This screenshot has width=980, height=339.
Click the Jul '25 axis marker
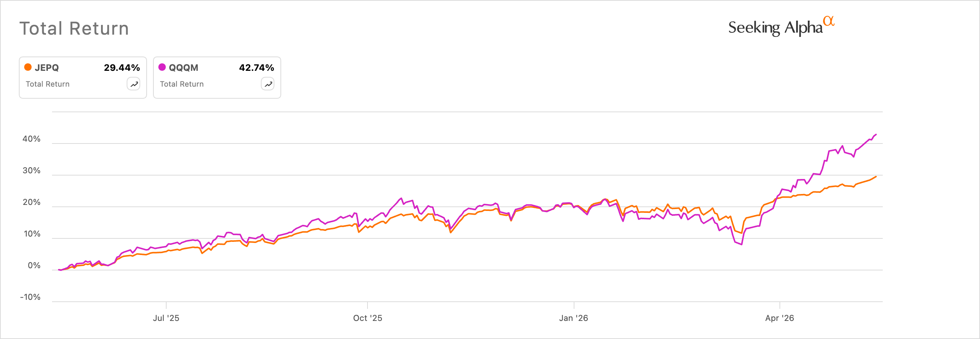pos(166,318)
